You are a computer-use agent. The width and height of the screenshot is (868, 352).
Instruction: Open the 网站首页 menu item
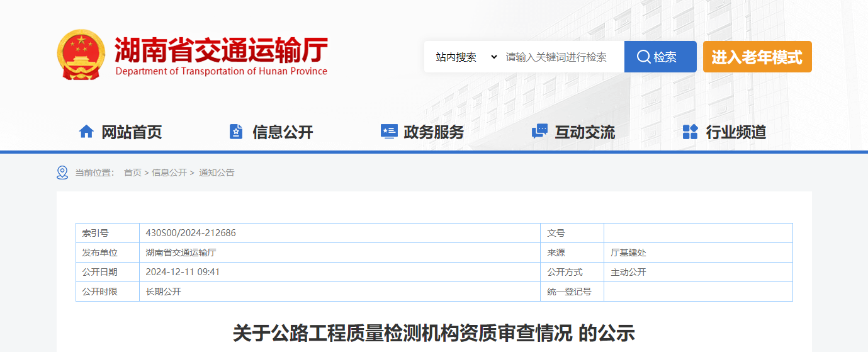(x=132, y=132)
